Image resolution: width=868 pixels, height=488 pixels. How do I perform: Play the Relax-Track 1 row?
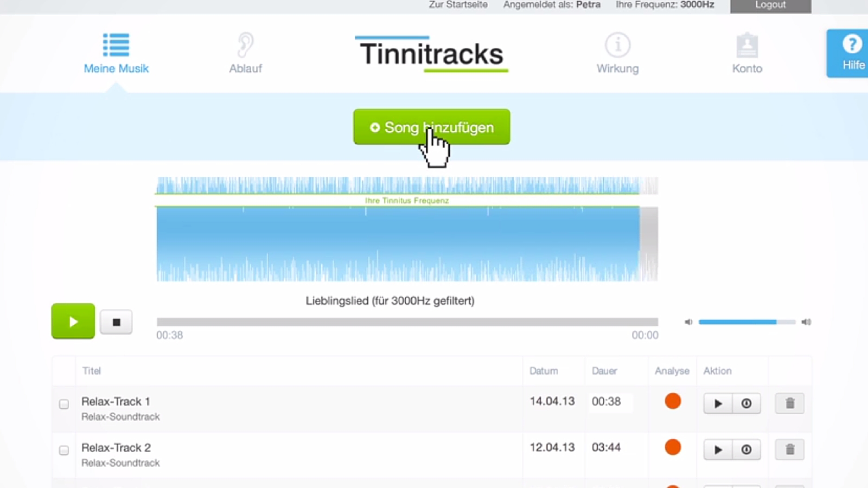pyautogui.click(x=718, y=403)
